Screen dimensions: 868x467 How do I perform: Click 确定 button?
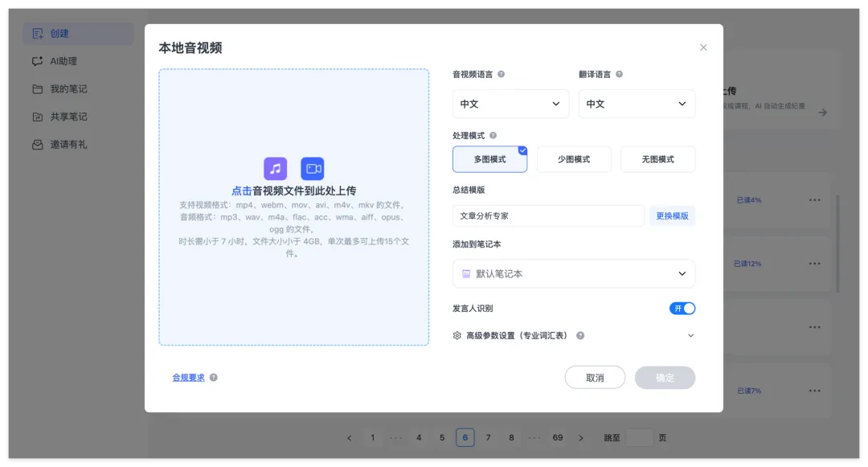pyautogui.click(x=665, y=377)
